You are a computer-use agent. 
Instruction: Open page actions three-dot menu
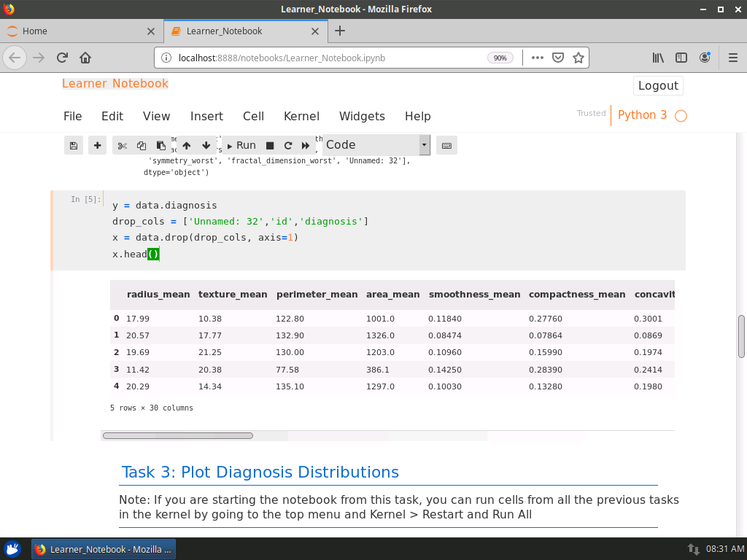click(x=538, y=58)
